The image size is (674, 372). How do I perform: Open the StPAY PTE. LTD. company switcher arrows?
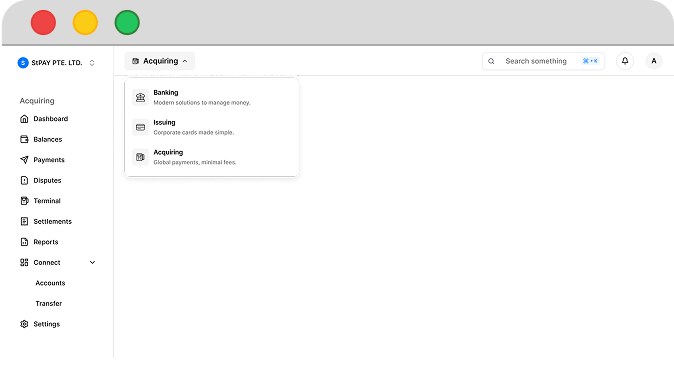click(92, 63)
